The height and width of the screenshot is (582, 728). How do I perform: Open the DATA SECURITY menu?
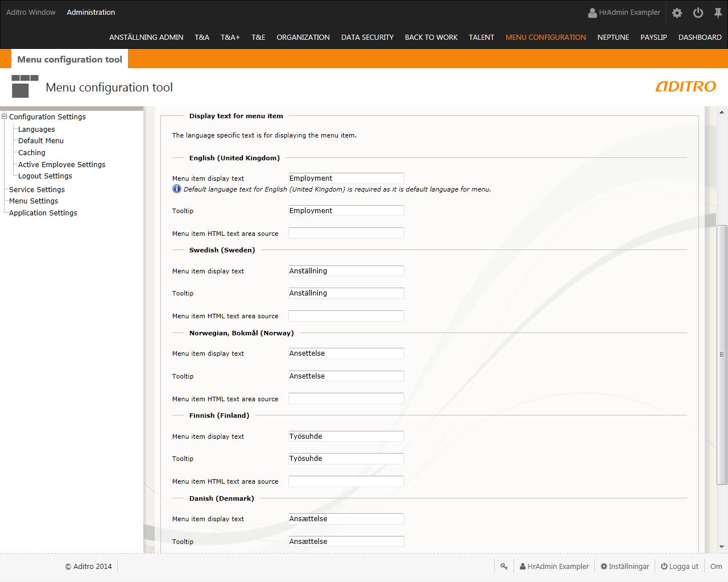[x=367, y=38]
